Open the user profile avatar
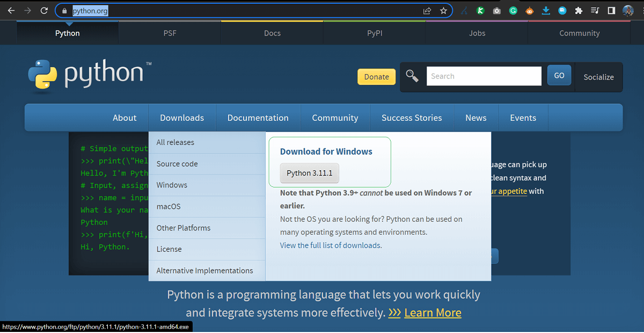The image size is (644, 333). pos(628,11)
